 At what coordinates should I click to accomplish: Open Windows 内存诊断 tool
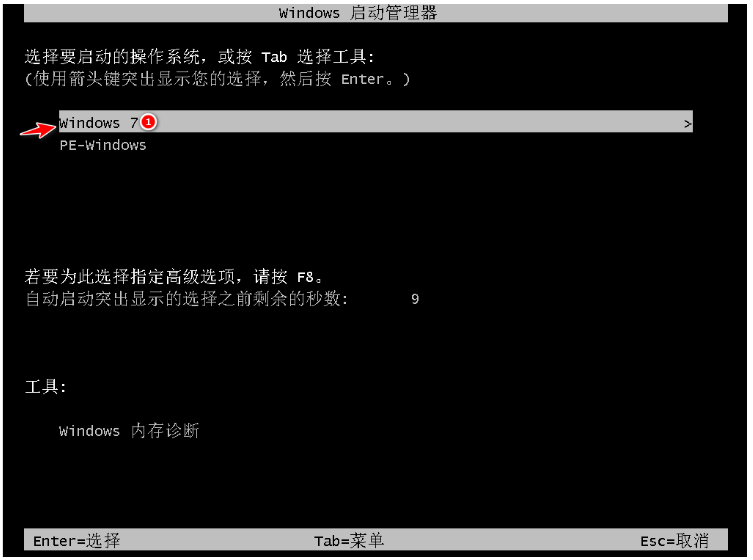pos(129,430)
